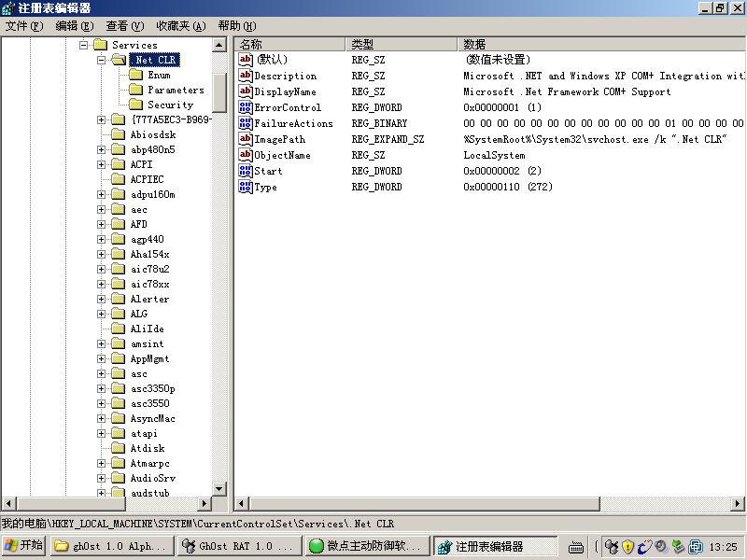This screenshot has width=747, height=560.
Task: Click 注册表编辑器 taskbar button
Action: [495, 546]
